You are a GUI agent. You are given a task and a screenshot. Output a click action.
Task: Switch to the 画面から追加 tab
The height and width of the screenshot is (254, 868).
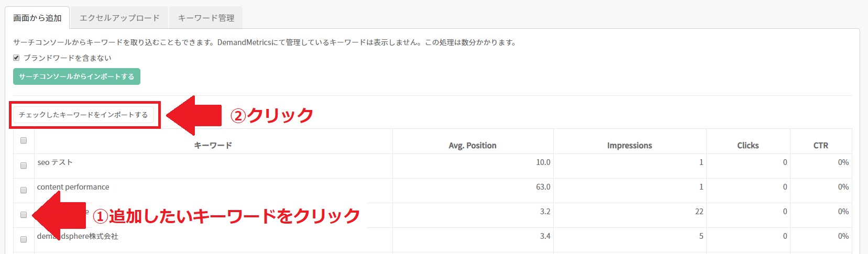[x=37, y=18]
